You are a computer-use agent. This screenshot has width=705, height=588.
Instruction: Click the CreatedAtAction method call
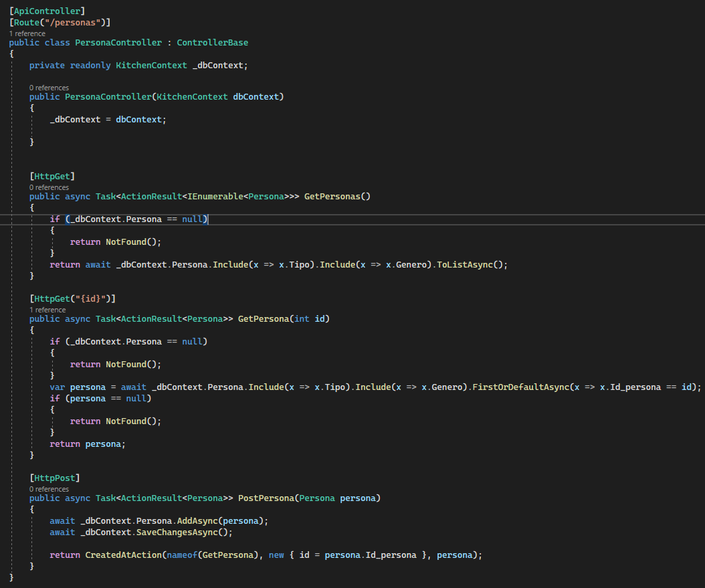(124, 555)
